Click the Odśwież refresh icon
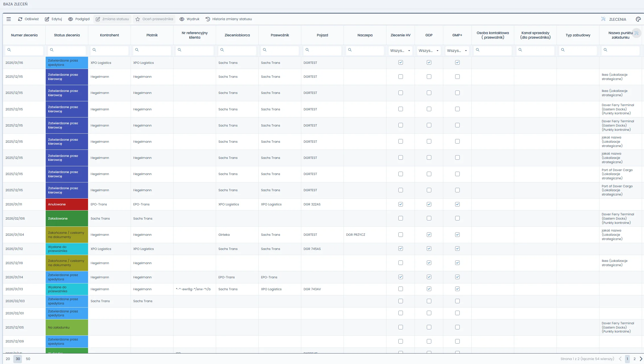644x364 pixels. coord(20,19)
